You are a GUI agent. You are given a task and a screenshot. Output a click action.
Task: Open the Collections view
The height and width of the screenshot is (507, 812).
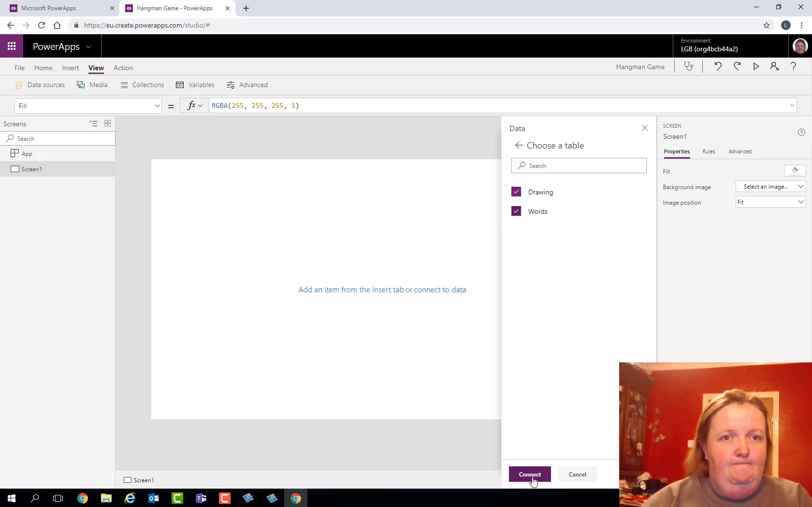pyautogui.click(x=142, y=85)
